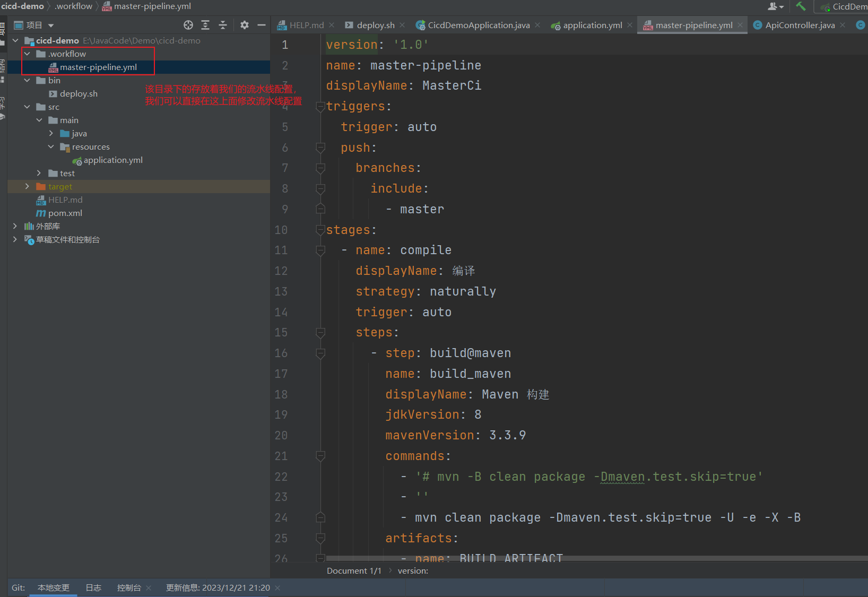Click the Expand All icon in Project toolbar
The image size is (868, 597).
pos(205,25)
